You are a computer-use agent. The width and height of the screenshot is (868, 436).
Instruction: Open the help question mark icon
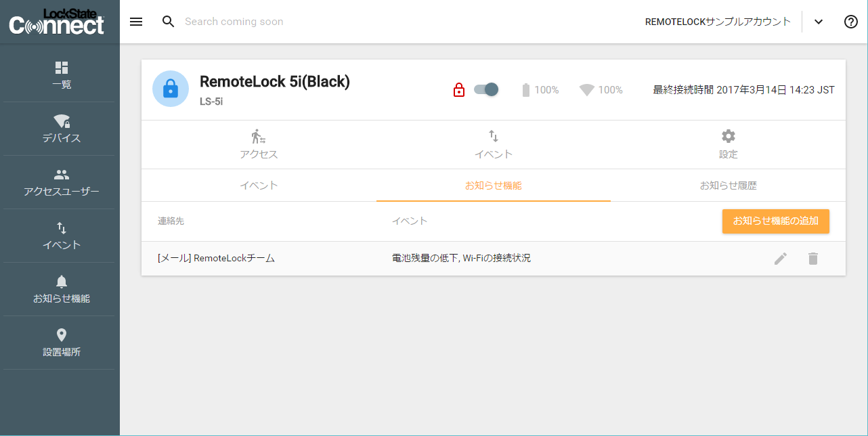[x=851, y=22]
